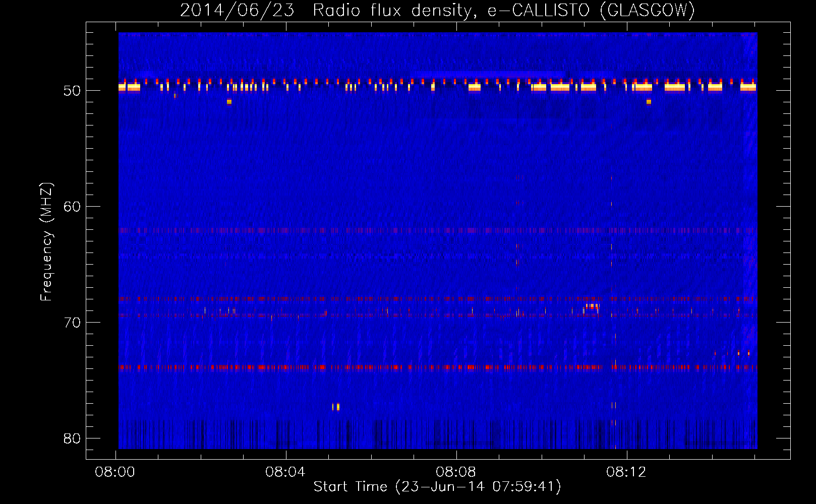This screenshot has width=816, height=504.
Task: Click the 08:00 time tick label
Action: point(115,472)
